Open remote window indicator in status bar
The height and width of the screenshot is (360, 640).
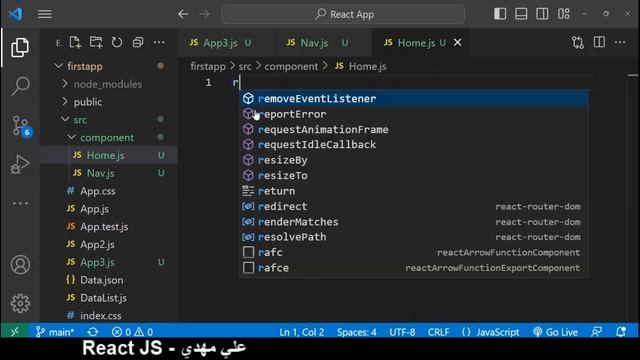tap(15, 332)
